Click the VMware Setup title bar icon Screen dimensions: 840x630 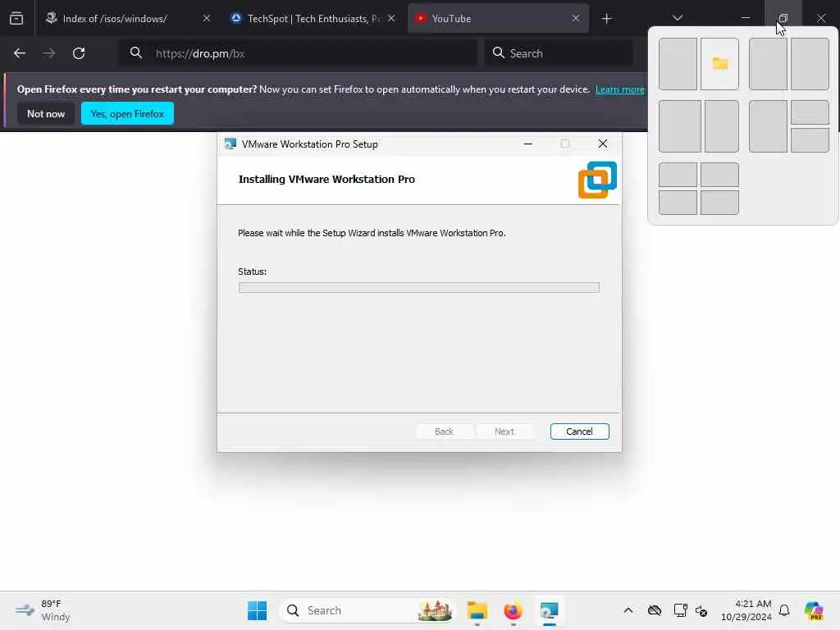point(231,144)
